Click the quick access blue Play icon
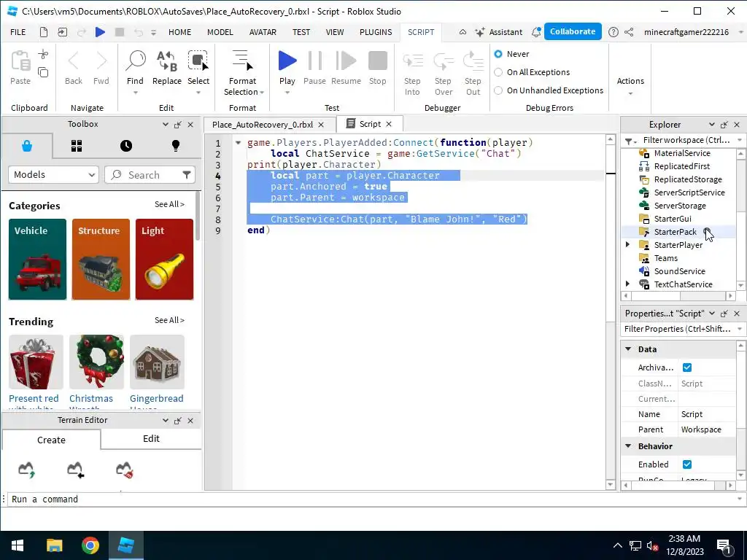The height and width of the screenshot is (560, 747). coord(100,32)
